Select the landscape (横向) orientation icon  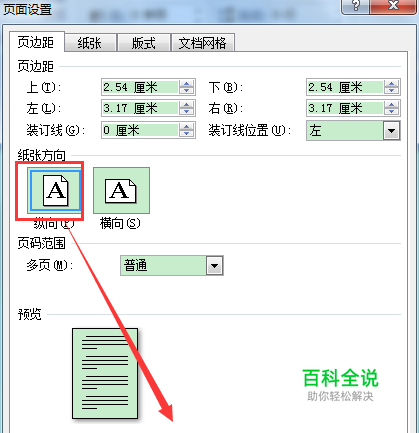[121, 191]
